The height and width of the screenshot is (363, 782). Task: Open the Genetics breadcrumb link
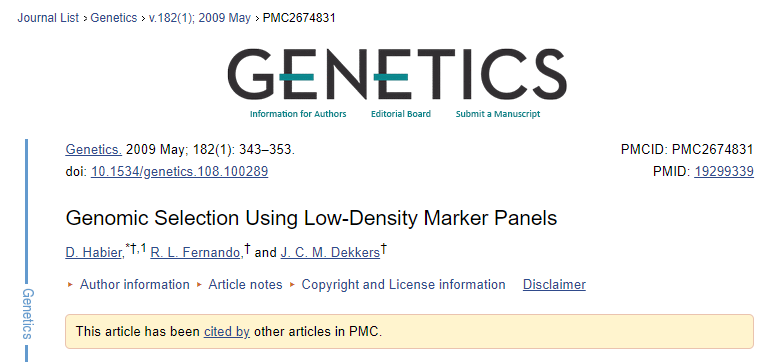114,18
